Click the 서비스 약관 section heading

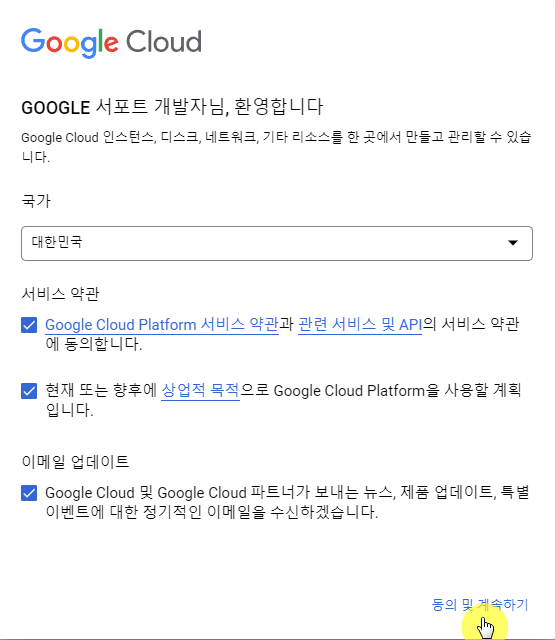[60, 293]
